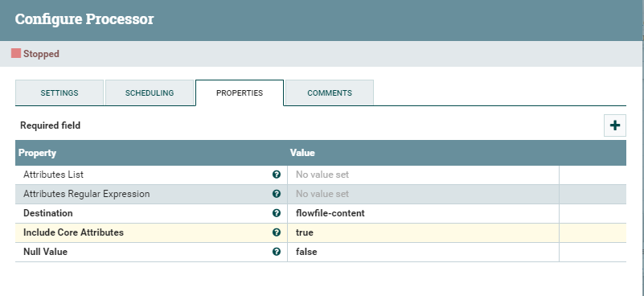Go to the Comments tab

(330, 93)
